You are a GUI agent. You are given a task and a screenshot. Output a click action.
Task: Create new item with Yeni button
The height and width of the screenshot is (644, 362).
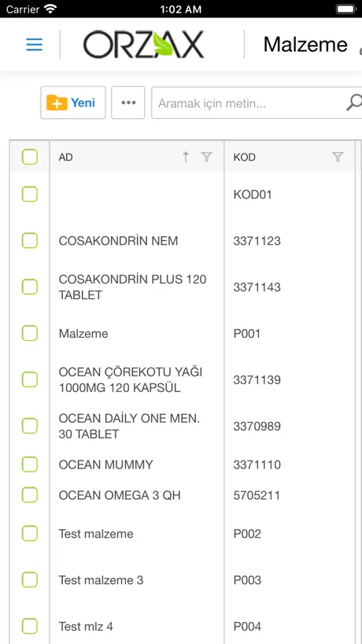coord(73,102)
